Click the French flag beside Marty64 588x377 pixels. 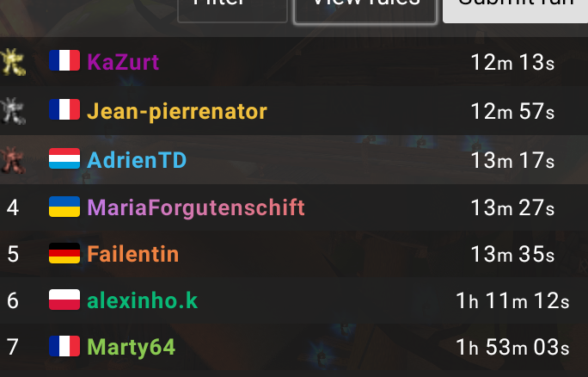(64, 346)
